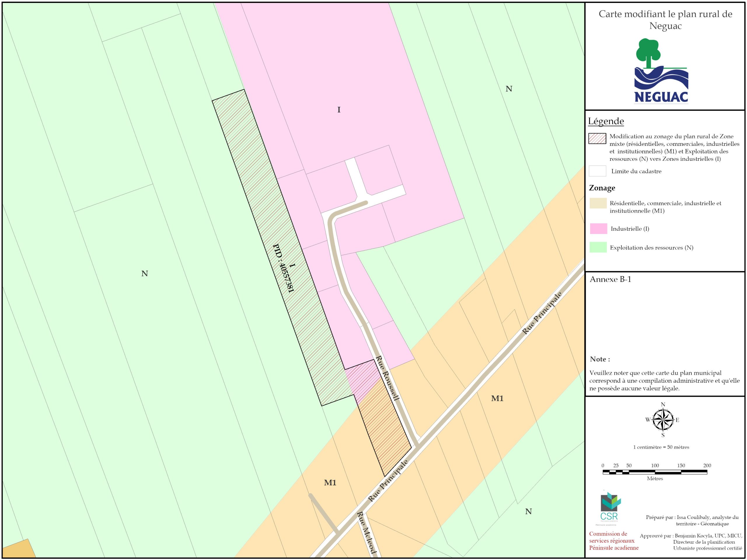Click the pink Industrielle legend swatch
The height and width of the screenshot is (560, 747).
click(x=598, y=229)
